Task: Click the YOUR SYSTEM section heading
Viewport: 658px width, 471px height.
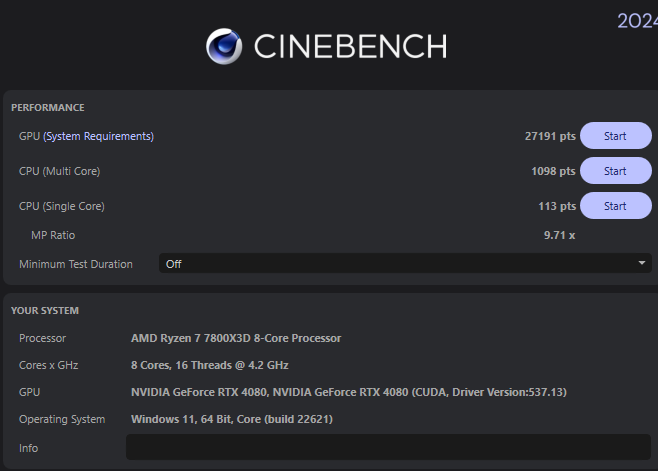Action: click(x=45, y=310)
